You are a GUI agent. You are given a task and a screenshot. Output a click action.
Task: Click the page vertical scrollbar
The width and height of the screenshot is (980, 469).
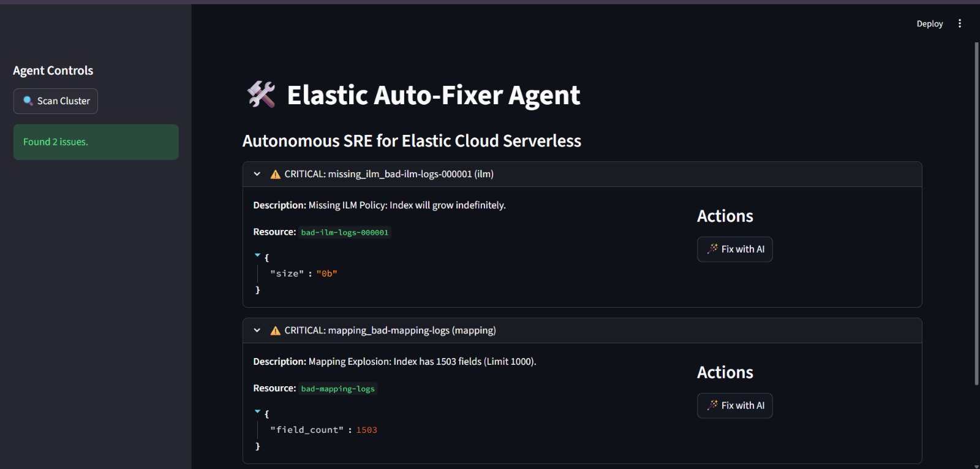pos(976,213)
